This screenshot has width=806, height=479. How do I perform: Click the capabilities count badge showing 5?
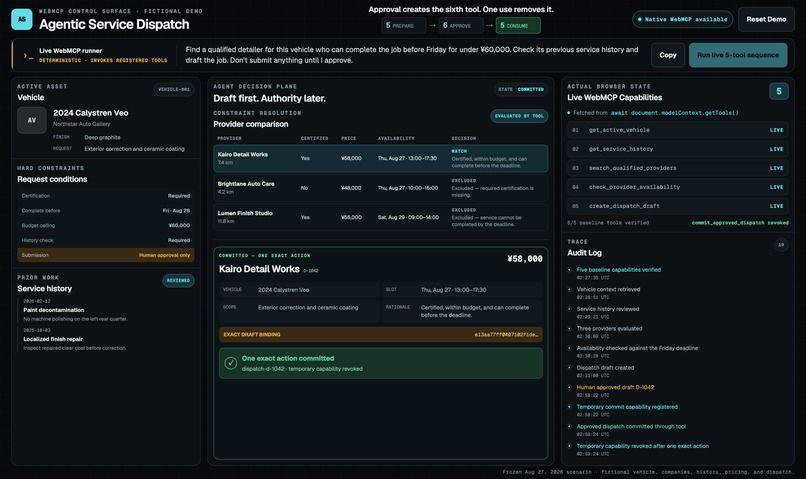pos(779,91)
